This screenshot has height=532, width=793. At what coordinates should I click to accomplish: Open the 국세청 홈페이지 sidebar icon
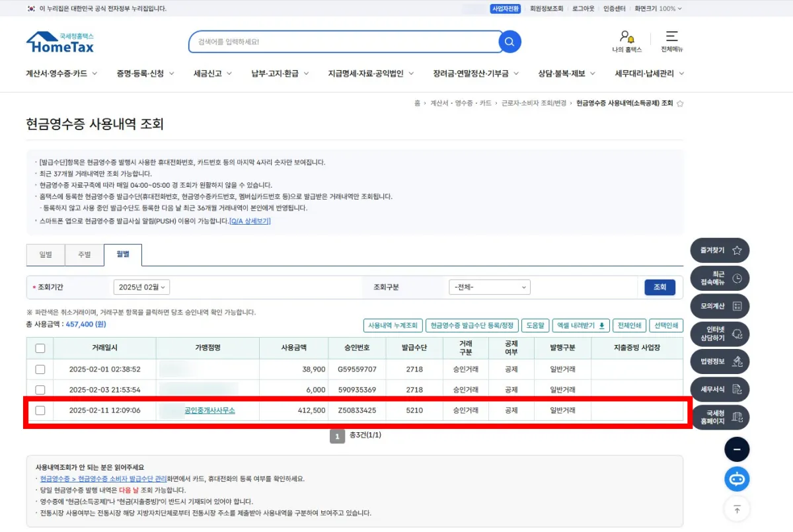719,417
